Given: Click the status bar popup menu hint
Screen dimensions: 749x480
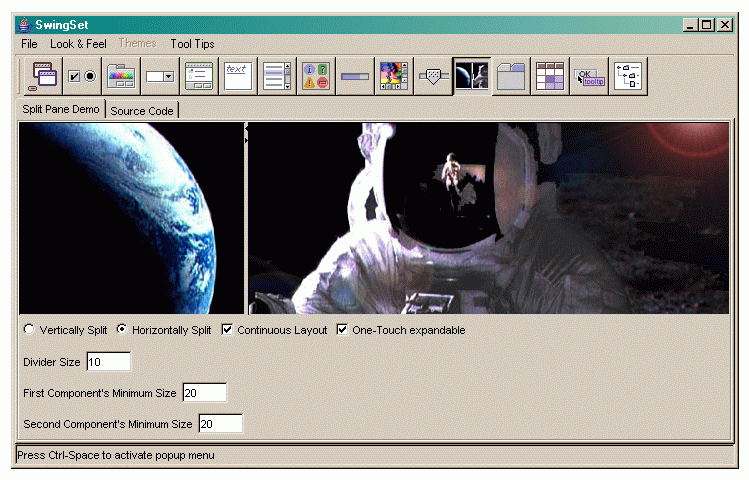Looking at the screenshot, I should [116, 455].
